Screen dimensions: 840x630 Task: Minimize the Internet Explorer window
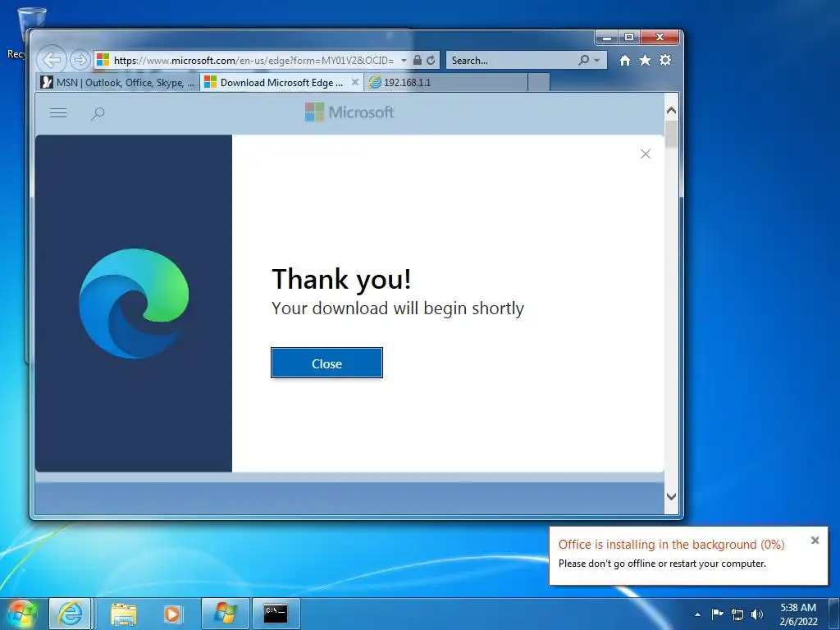(607, 38)
